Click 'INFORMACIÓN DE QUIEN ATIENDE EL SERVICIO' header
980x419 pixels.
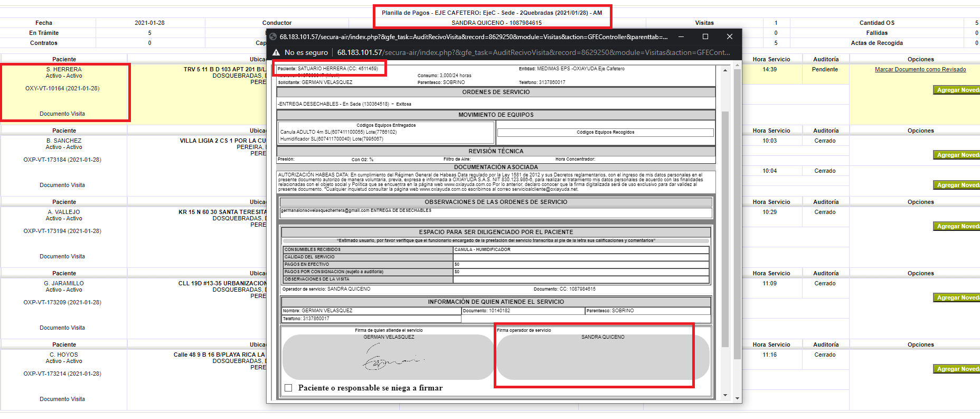coord(496,302)
